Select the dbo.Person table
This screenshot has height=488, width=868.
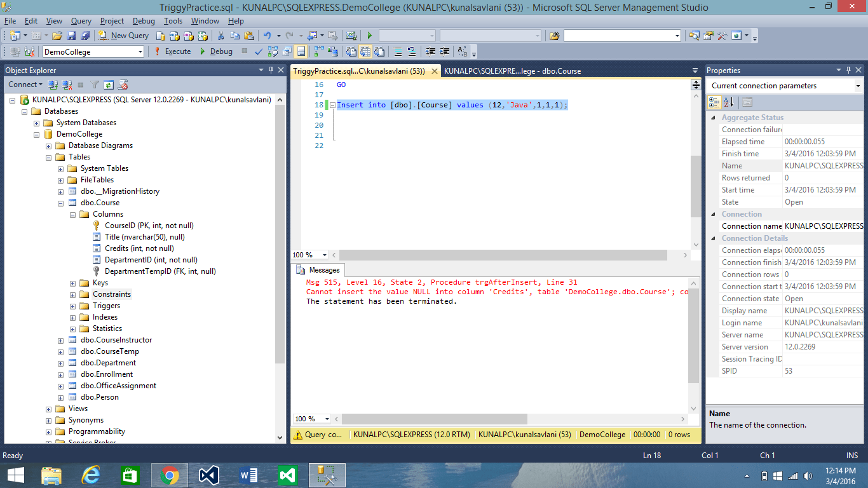click(100, 397)
